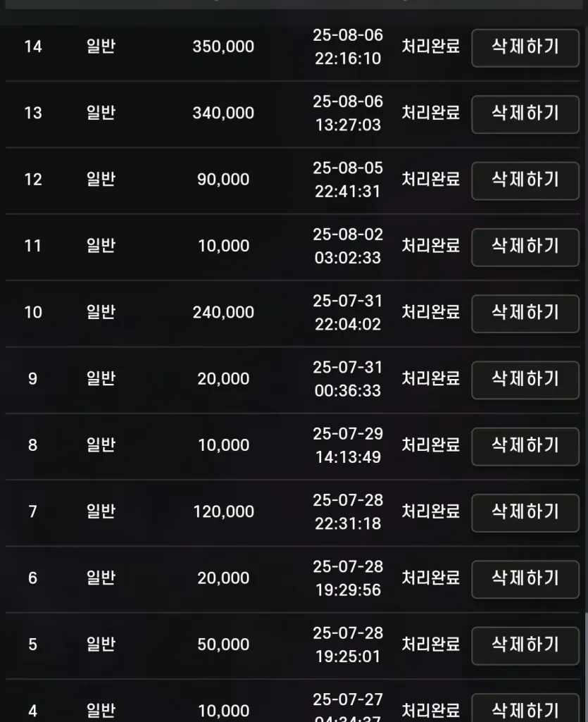Delete row 10 with 240,000 amount
The image size is (588, 722).
[x=525, y=313]
